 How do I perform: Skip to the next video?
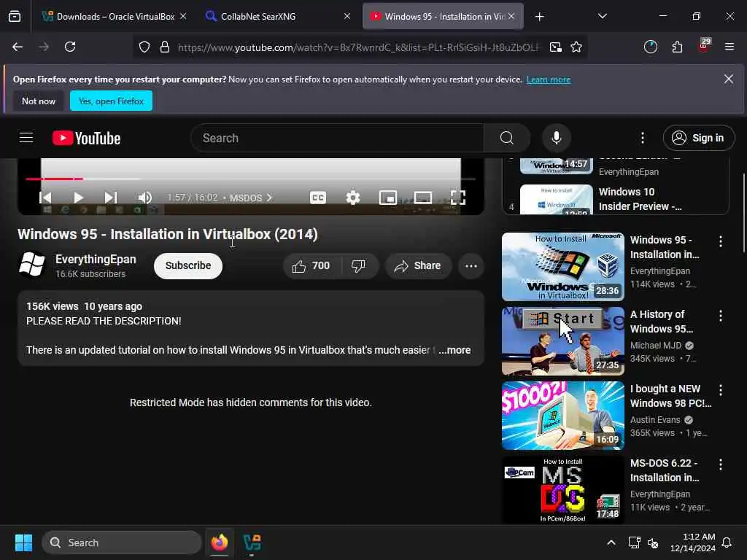pyautogui.click(x=111, y=198)
